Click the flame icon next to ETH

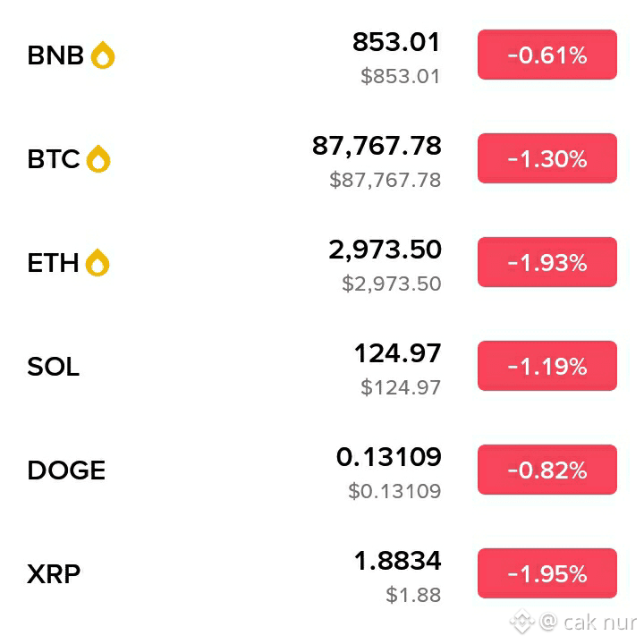(97, 262)
